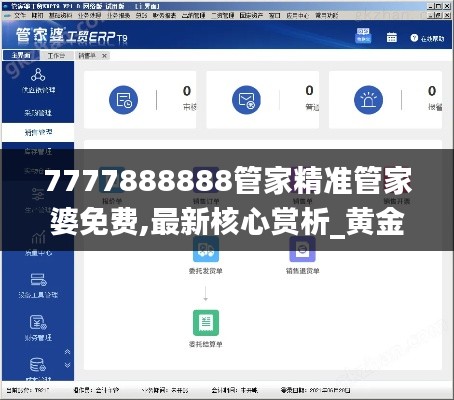
Task: Click the 登录日期 status bar entry
Action: click(316, 390)
